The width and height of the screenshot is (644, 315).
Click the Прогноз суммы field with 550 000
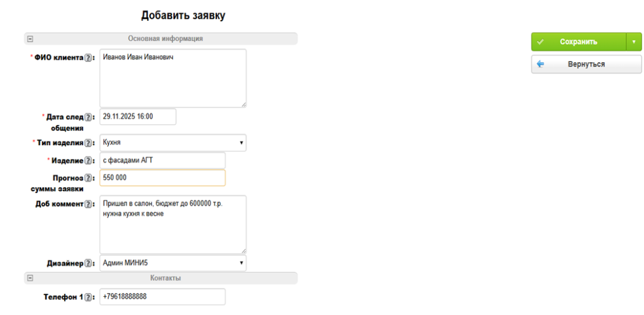tap(162, 178)
